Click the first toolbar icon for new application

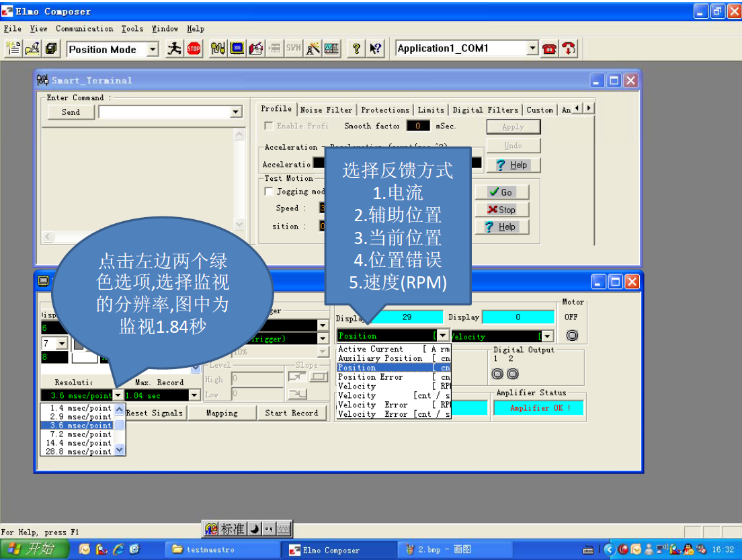[13, 48]
